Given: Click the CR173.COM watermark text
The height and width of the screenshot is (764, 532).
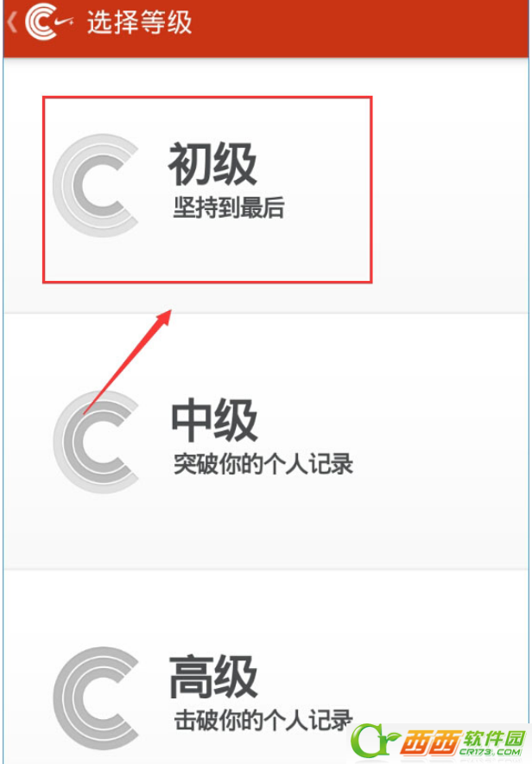Looking at the screenshot, I should coord(491,751).
